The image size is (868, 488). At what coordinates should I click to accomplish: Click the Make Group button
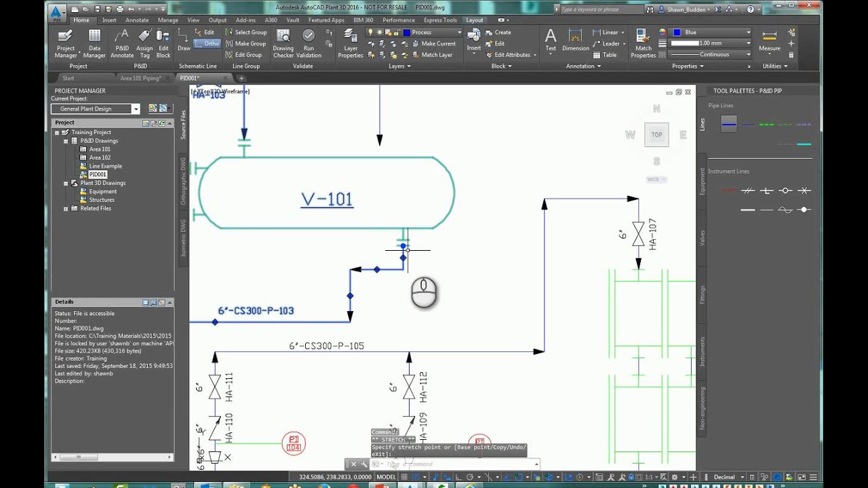(x=245, y=43)
